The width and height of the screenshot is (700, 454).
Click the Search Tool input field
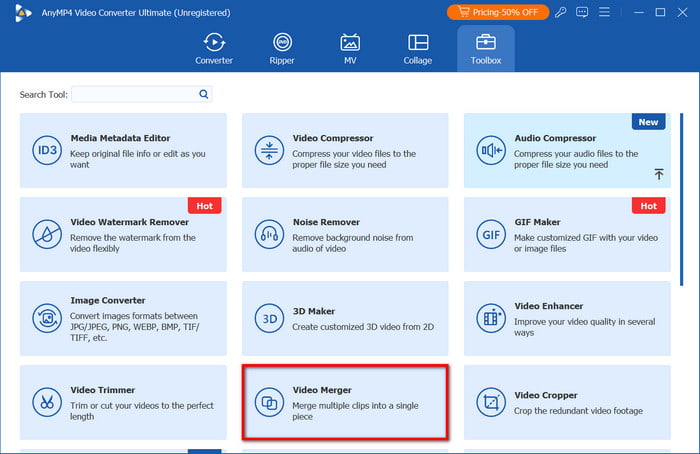click(x=142, y=94)
